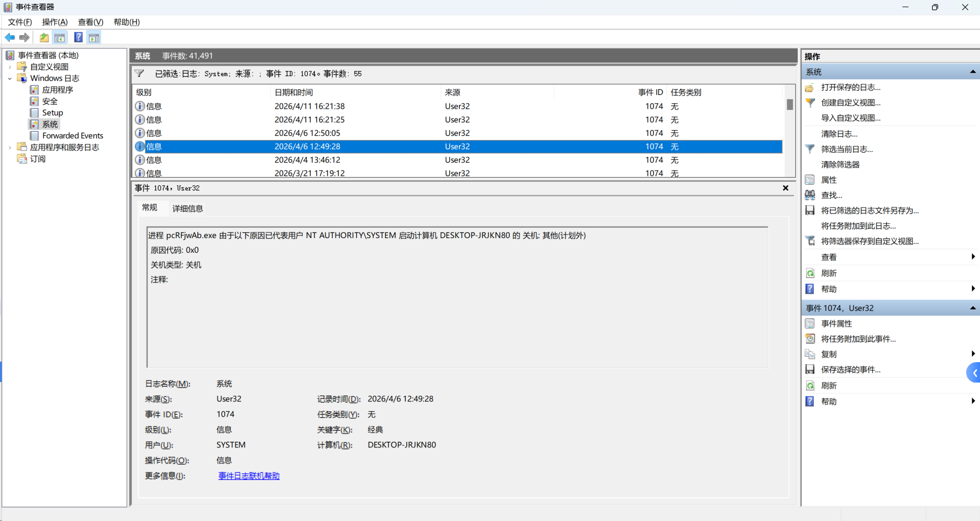Collapse the 系统 actions section
The height and width of the screenshot is (521, 980).
click(x=973, y=72)
